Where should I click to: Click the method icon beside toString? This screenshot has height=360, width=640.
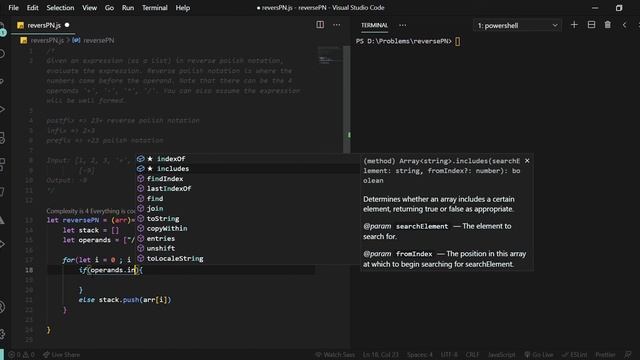140,219
